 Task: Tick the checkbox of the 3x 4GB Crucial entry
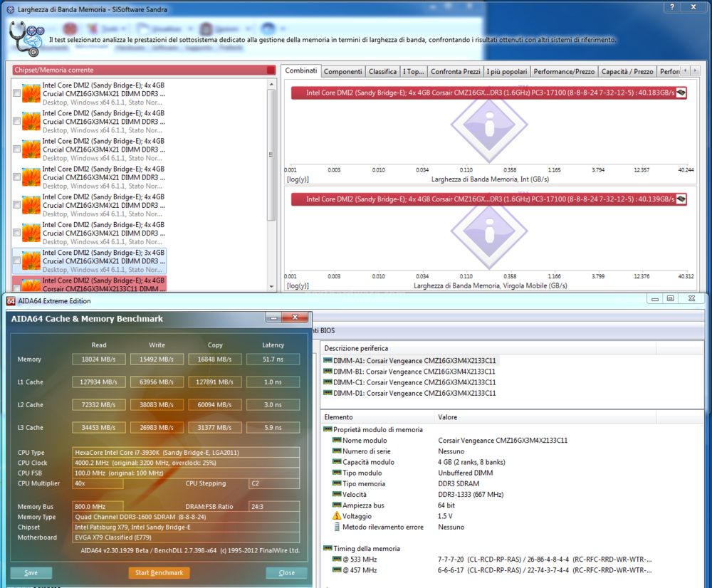click(x=17, y=261)
